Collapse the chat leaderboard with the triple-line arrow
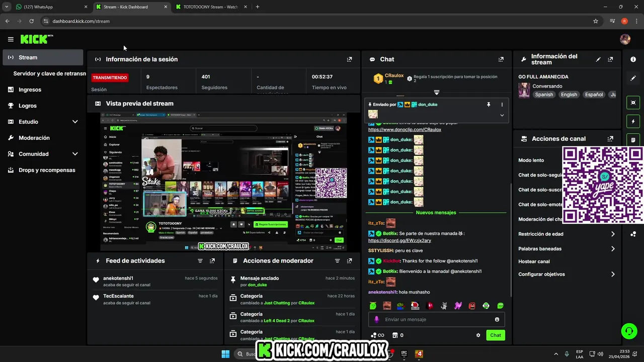The width and height of the screenshot is (644, 362). coord(437,93)
